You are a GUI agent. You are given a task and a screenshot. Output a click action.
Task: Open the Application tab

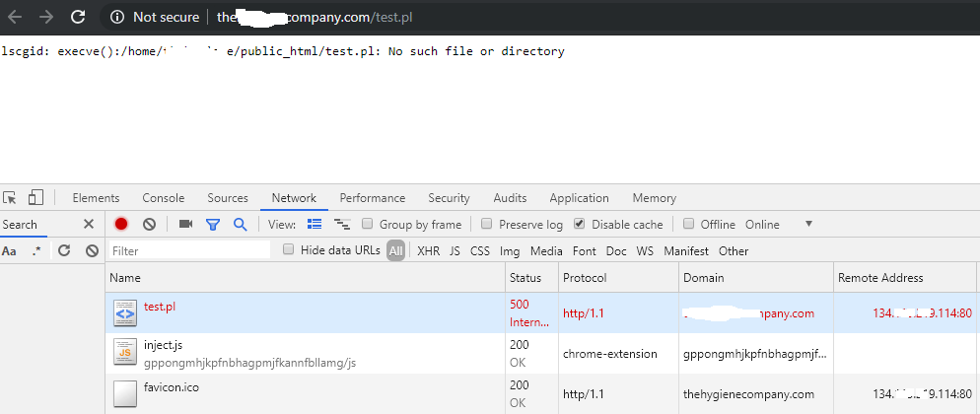coord(579,198)
